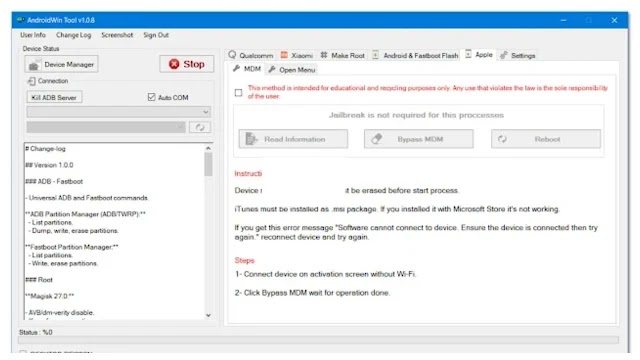Switch to the Make Root tab
The height and width of the screenshot is (360, 640).
(343, 55)
